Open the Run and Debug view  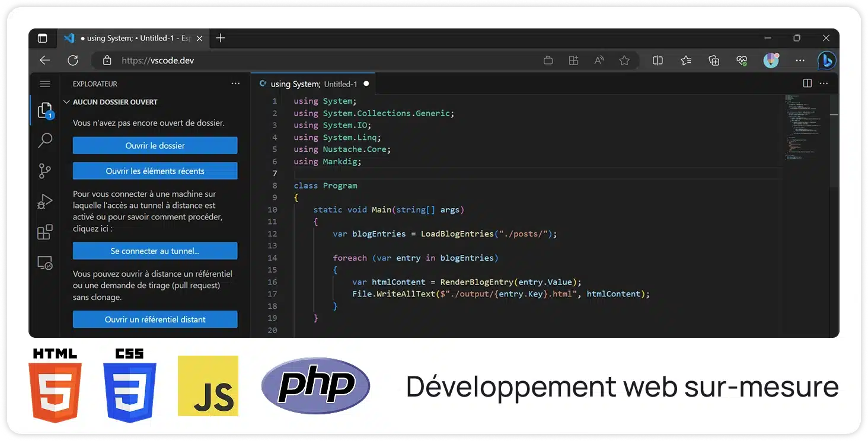tap(45, 202)
